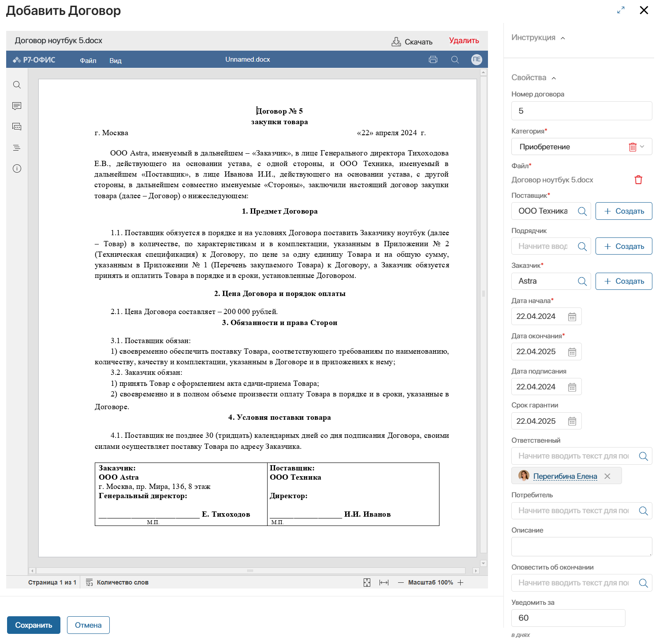This screenshot has width=659, height=644.
Task: Open calendar for Дата начала
Action: coord(572,317)
